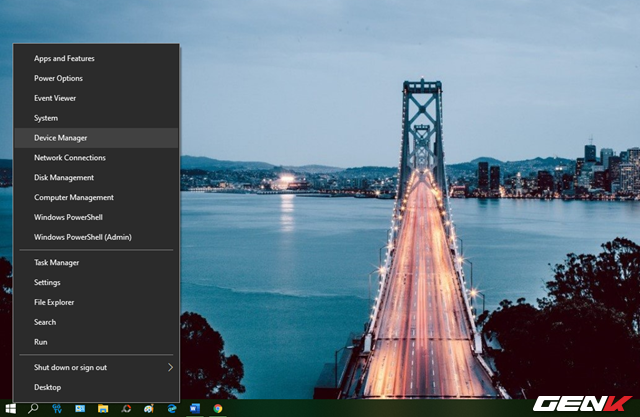640x417 pixels.
Task: Open Microsoft Edge from the taskbar
Action: coord(172,408)
